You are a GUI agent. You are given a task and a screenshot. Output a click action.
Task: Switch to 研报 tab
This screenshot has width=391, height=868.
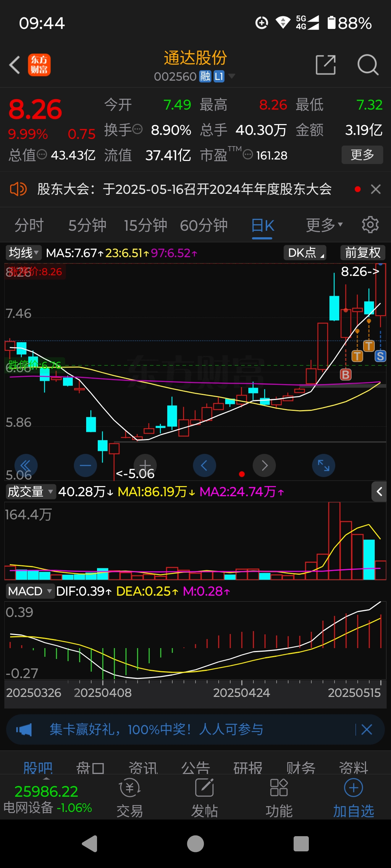tap(248, 767)
